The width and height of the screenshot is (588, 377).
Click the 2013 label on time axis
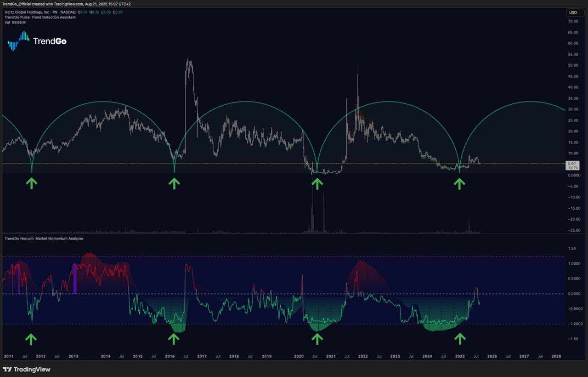[73, 356]
